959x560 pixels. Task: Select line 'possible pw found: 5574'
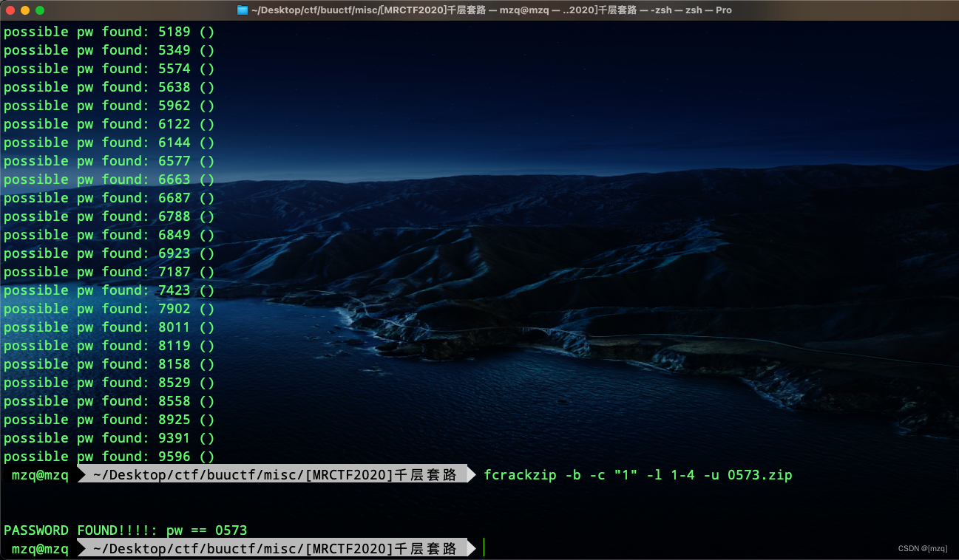[x=109, y=69]
